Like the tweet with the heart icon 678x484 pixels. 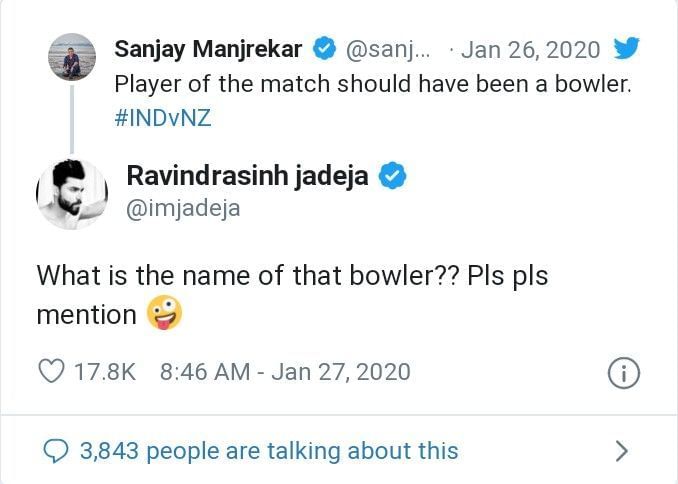[51, 372]
